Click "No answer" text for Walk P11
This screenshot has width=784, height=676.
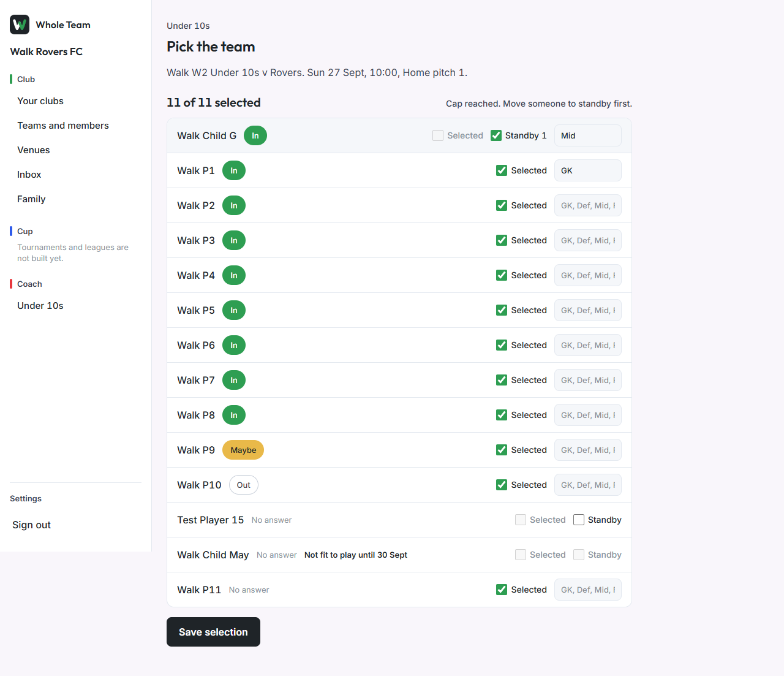(x=249, y=590)
